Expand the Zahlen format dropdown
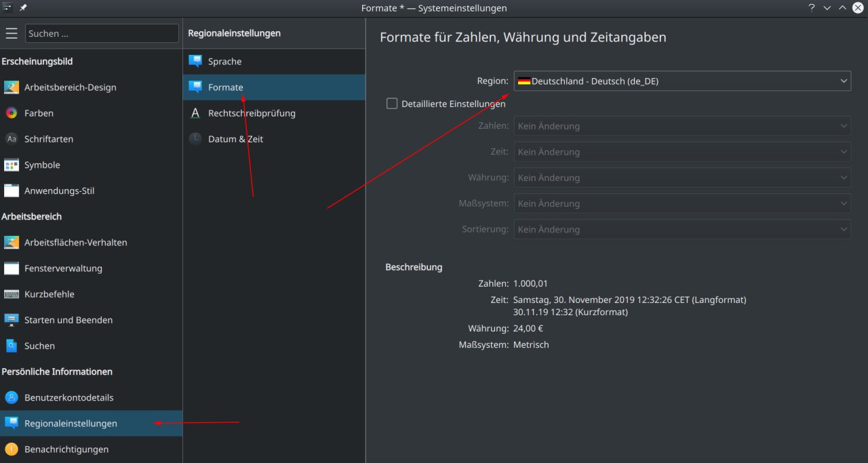Image resolution: width=868 pixels, height=463 pixels. (682, 126)
